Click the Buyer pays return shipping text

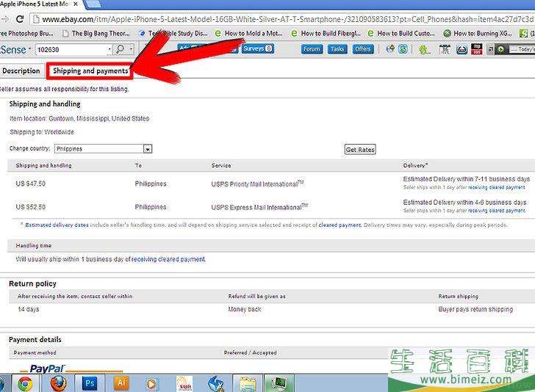(475, 309)
